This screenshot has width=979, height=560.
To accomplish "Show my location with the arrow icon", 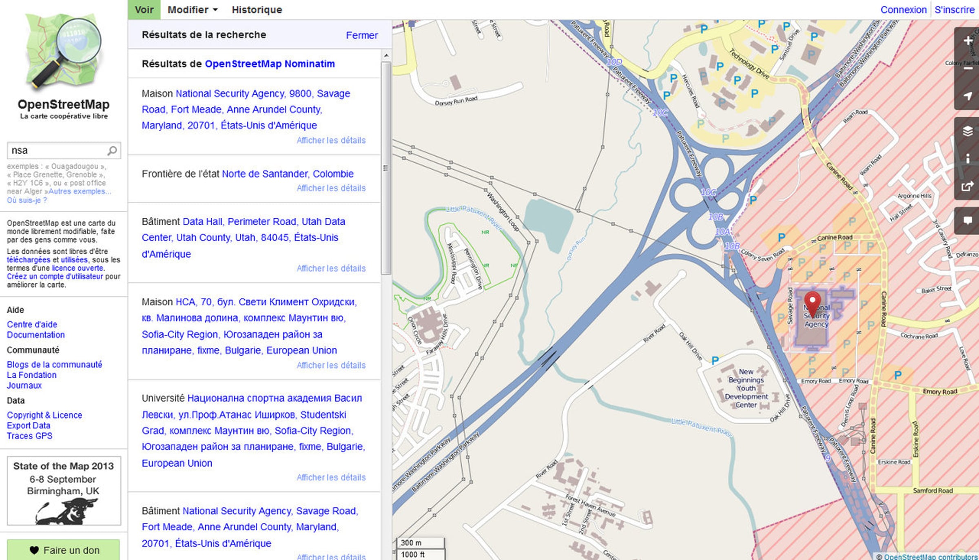I will click(967, 96).
